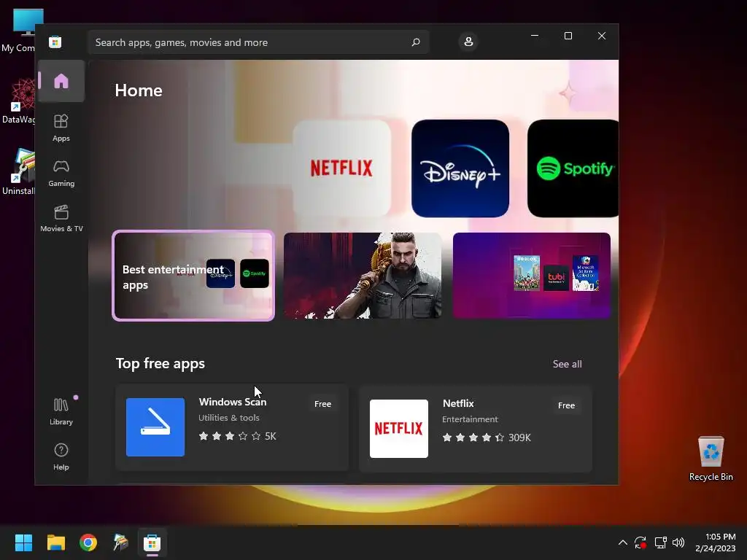The height and width of the screenshot is (560, 747).
Task: Open the Apps section in the sidebar
Action: [61, 128]
